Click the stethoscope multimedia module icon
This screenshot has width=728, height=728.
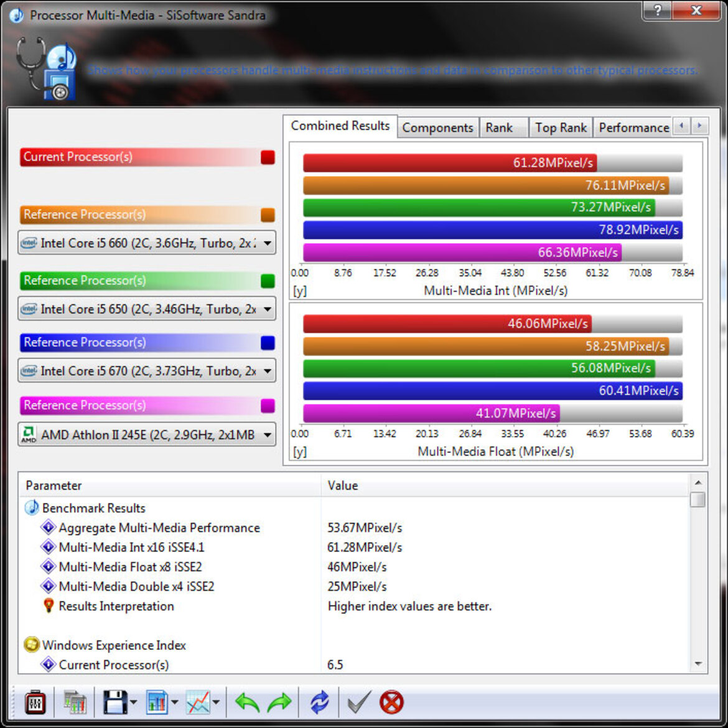[47, 68]
